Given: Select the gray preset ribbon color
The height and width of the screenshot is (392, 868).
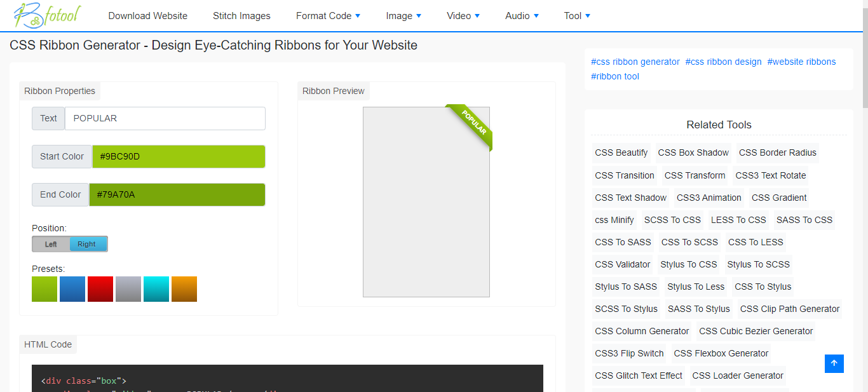Looking at the screenshot, I should point(128,289).
